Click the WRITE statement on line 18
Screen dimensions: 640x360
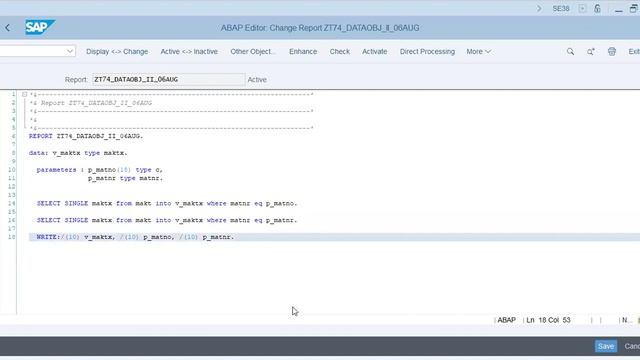135,237
